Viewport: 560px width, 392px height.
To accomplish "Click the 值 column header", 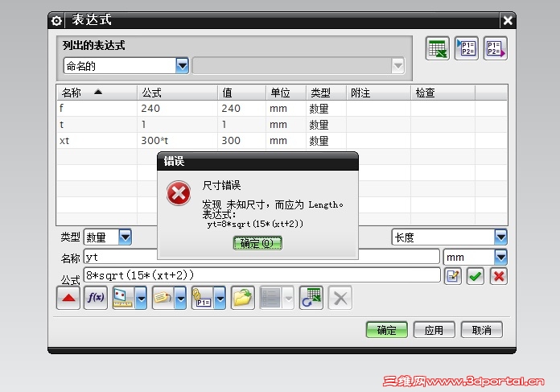I will 242,93.
